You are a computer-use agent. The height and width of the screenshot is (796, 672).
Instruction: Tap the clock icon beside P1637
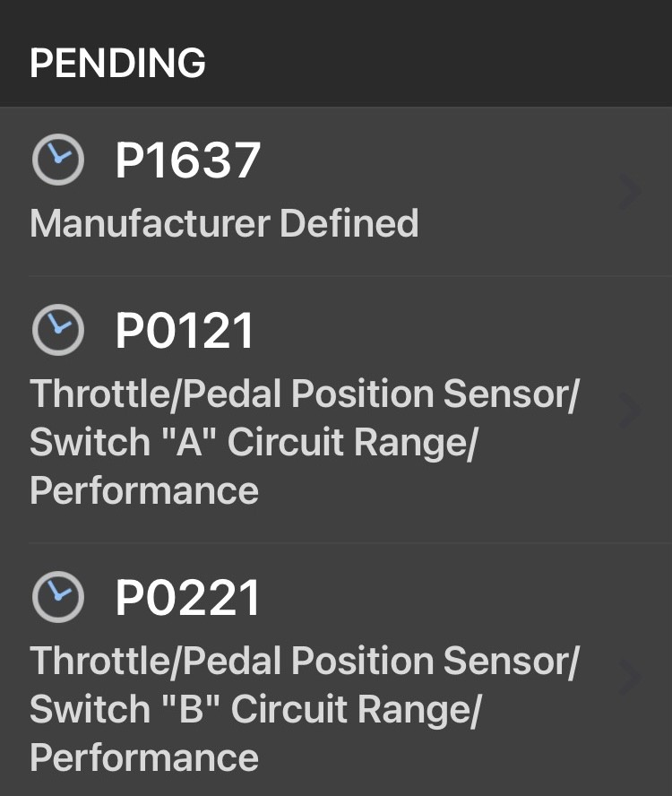[57, 161]
